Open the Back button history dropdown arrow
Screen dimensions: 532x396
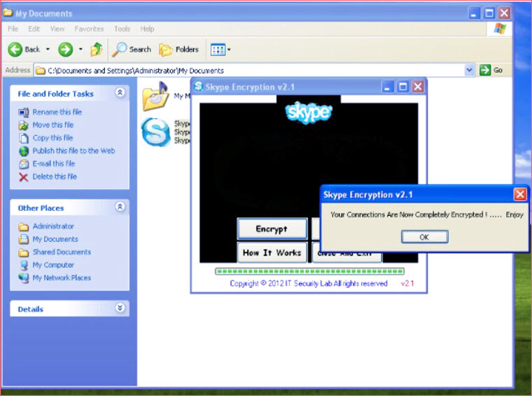tap(48, 50)
